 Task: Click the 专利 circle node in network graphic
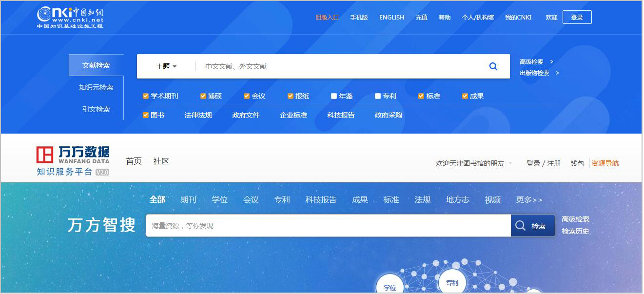452,282
